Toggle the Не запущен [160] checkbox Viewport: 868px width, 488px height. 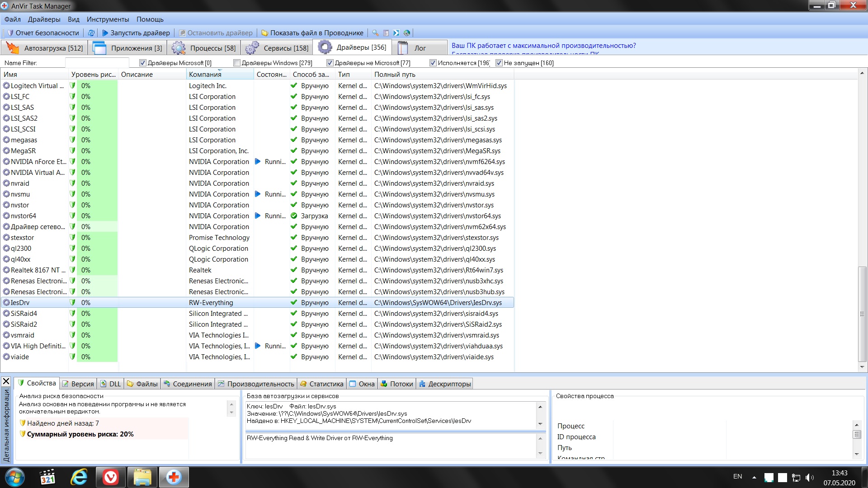click(x=499, y=63)
